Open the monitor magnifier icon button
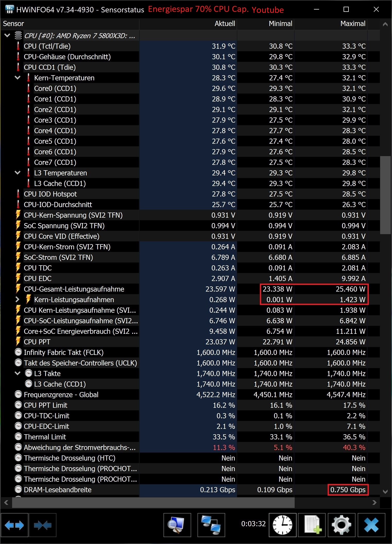The width and height of the screenshot is (392, 544). click(x=177, y=525)
